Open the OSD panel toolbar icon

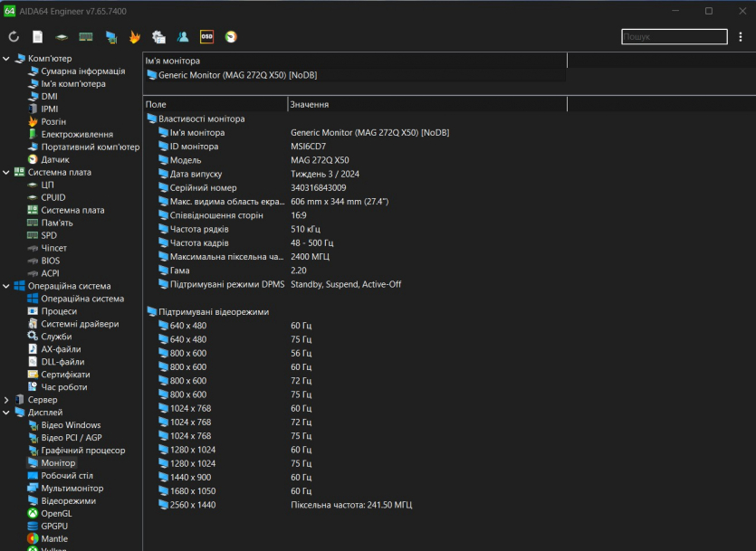206,37
